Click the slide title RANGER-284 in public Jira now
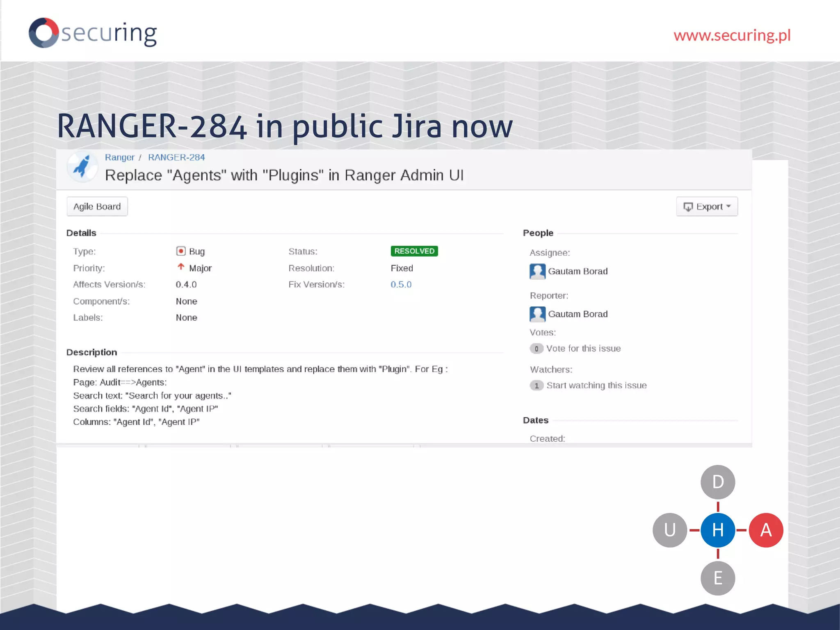Screen dimensions: 840x630 tap(285, 126)
